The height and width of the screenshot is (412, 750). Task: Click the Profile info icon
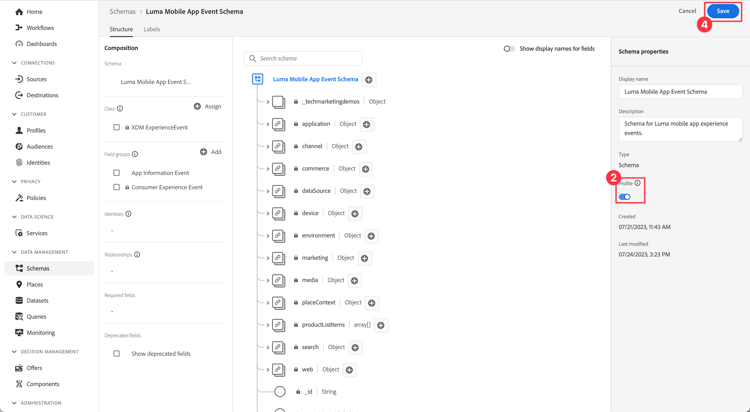click(638, 183)
